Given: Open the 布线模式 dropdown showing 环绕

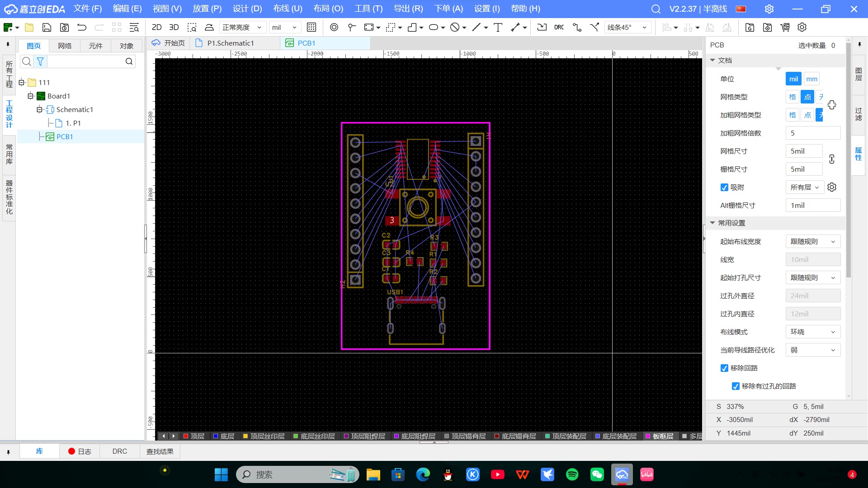Looking at the screenshot, I should (x=812, y=332).
